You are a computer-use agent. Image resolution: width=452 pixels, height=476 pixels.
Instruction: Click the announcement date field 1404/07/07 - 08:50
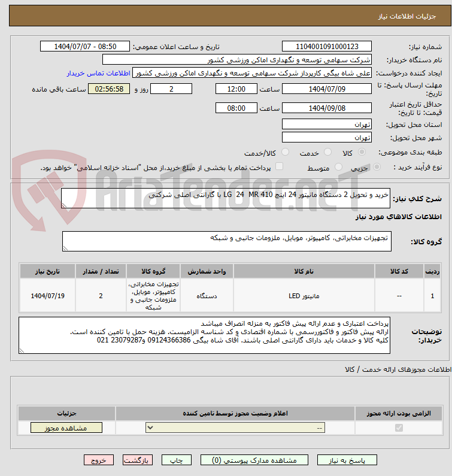coord(85,47)
